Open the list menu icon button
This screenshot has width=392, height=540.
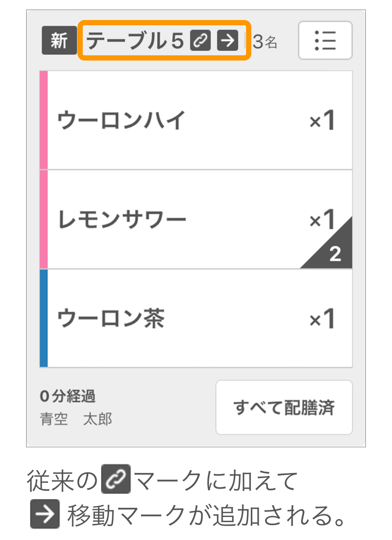tap(325, 40)
